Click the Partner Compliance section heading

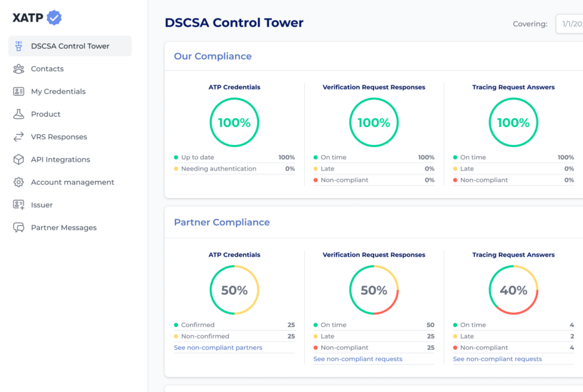[x=222, y=222]
